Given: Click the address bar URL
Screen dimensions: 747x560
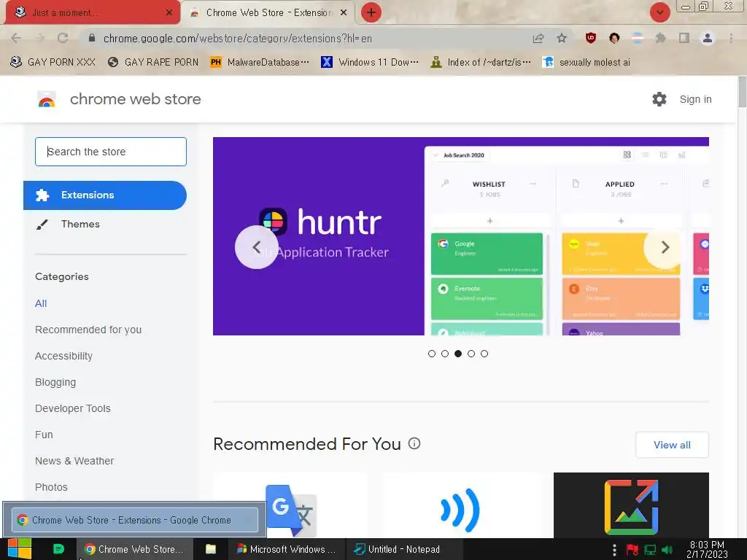Looking at the screenshot, I should click(237, 38).
